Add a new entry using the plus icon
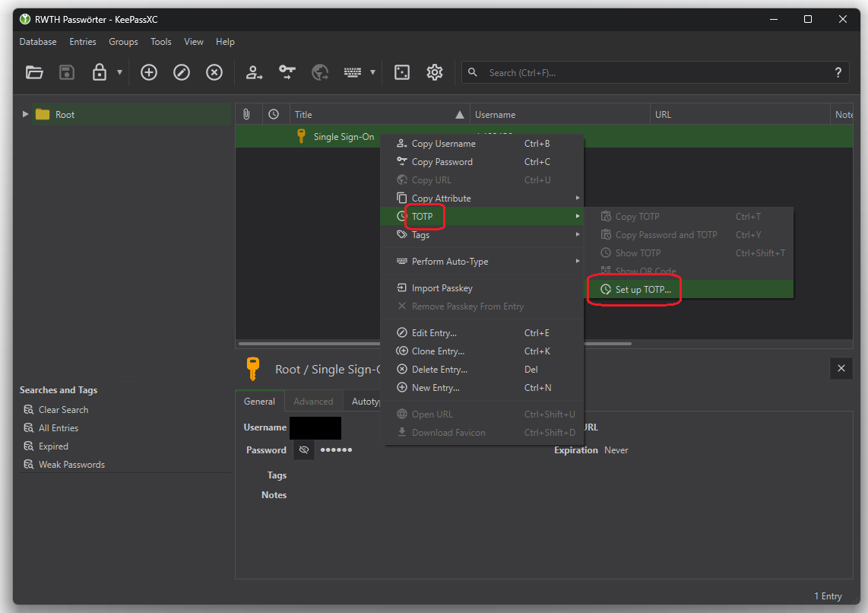 148,72
